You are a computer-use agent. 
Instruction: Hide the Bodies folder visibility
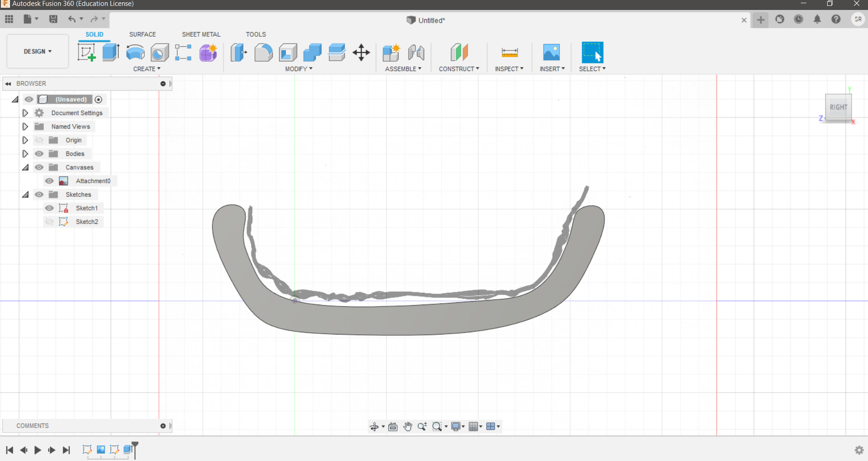tap(39, 153)
